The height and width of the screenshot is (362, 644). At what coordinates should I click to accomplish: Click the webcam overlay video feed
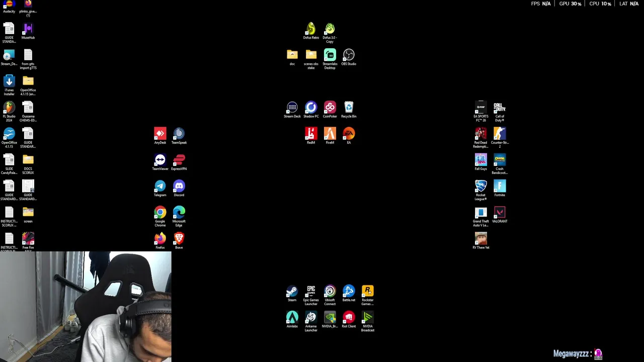pos(86,307)
